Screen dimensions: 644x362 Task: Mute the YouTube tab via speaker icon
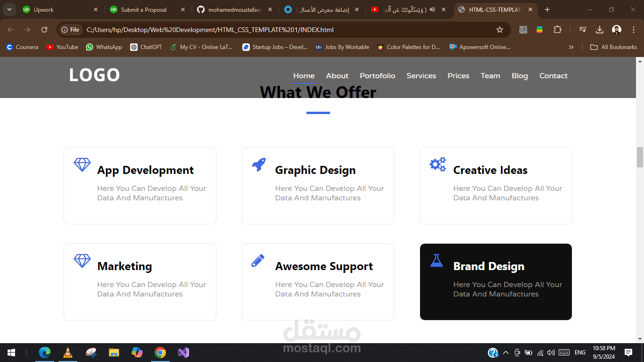point(432,9)
